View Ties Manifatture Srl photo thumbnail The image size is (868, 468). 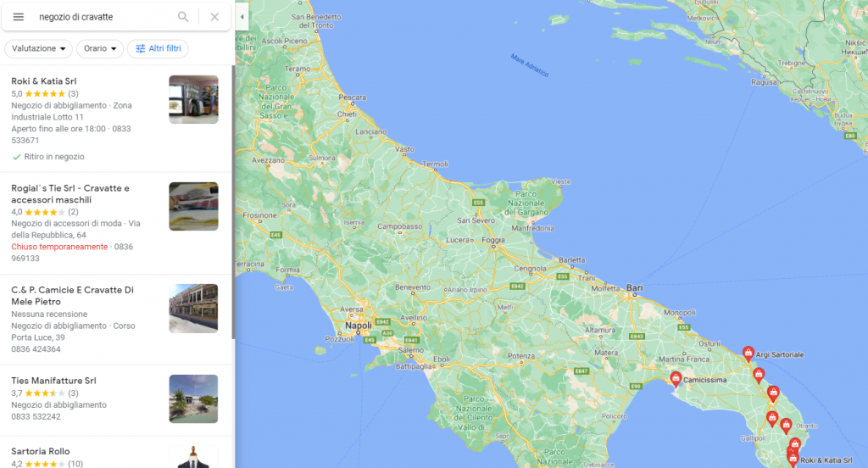coord(193,398)
